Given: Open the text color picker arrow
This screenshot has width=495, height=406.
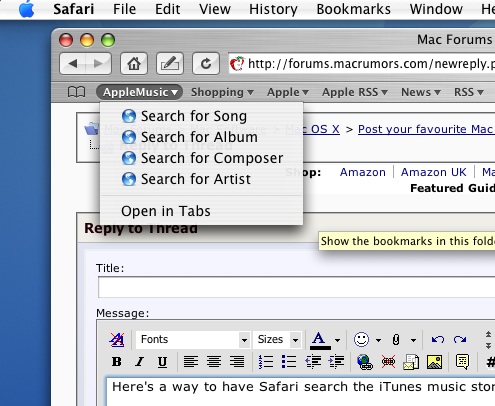Looking at the screenshot, I should coord(337,340).
